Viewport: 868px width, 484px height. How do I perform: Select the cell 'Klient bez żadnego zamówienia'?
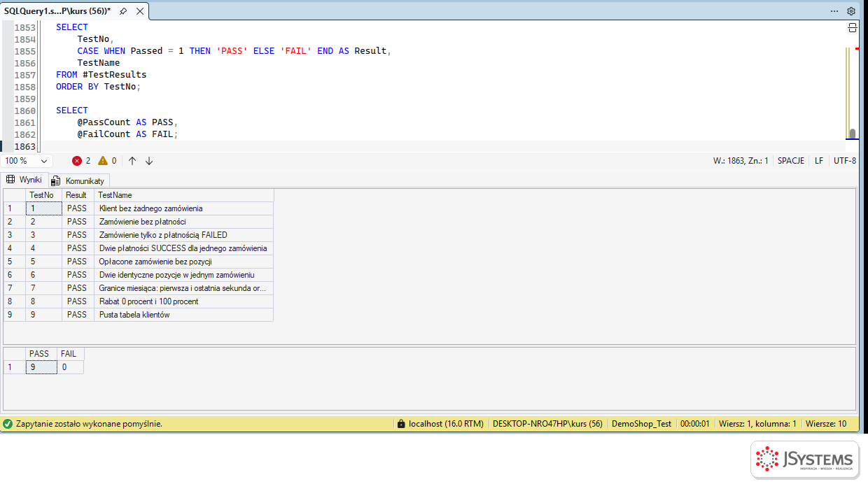pyautogui.click(x=183, y=208)
